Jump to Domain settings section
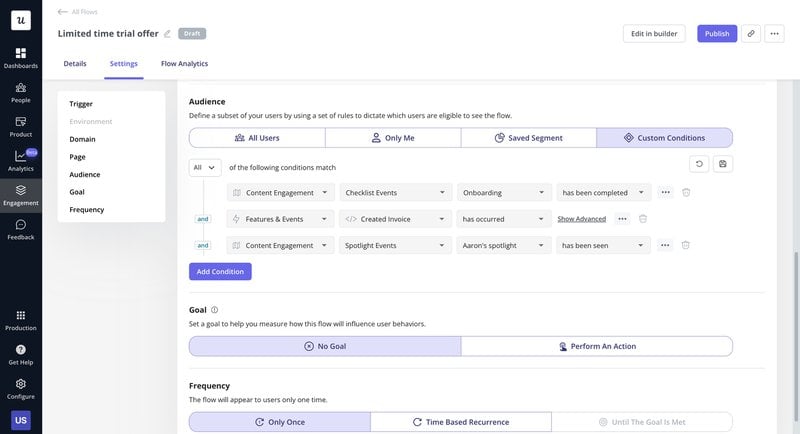The width and height of the screenshot is (800, 434). pyautogui.click(x=83, y=139)
